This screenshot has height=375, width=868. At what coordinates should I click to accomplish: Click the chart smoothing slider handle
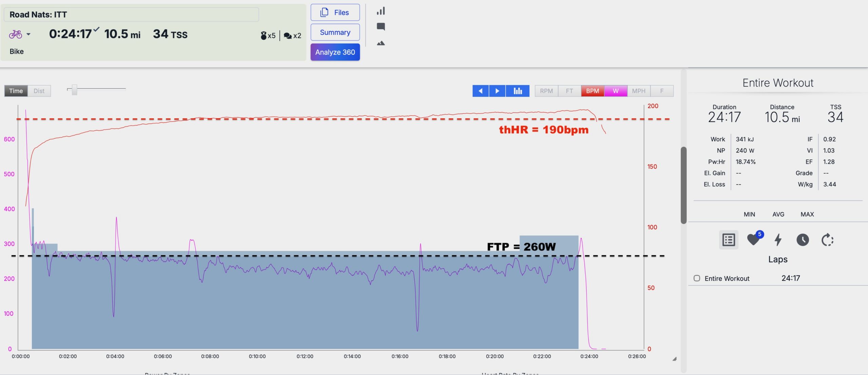75,90
